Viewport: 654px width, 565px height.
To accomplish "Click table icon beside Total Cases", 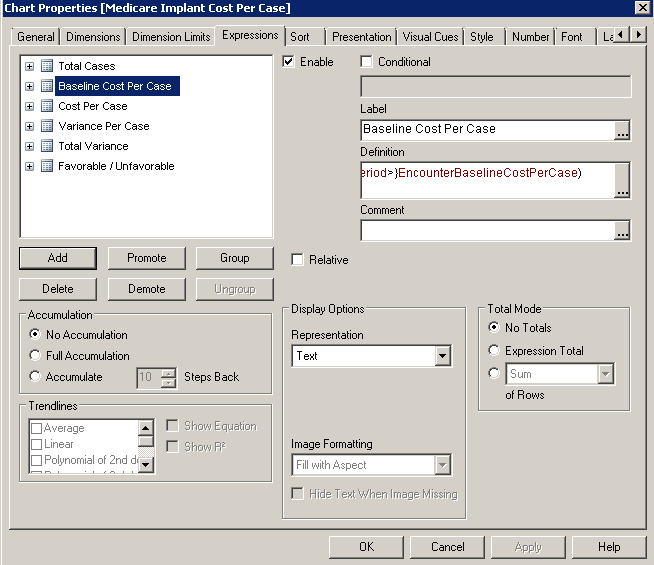I will (47, 66).
